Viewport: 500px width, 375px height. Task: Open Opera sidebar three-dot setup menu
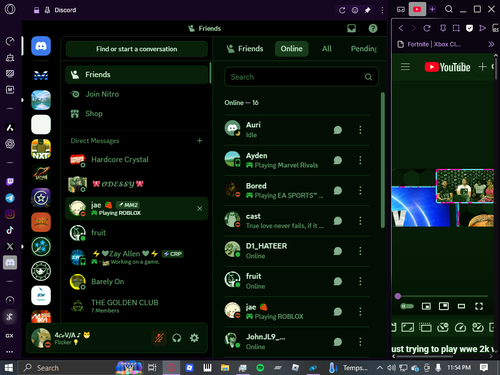point(10,351)
